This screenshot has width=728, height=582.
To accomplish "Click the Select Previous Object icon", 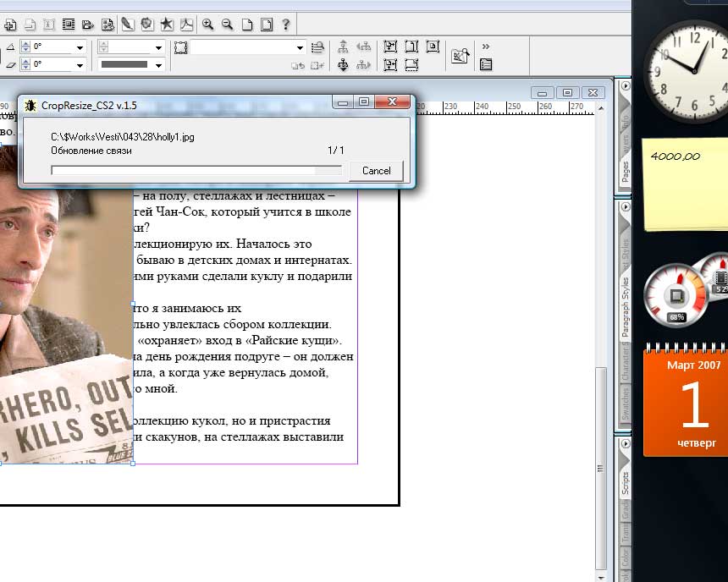I will click(363, 47).
